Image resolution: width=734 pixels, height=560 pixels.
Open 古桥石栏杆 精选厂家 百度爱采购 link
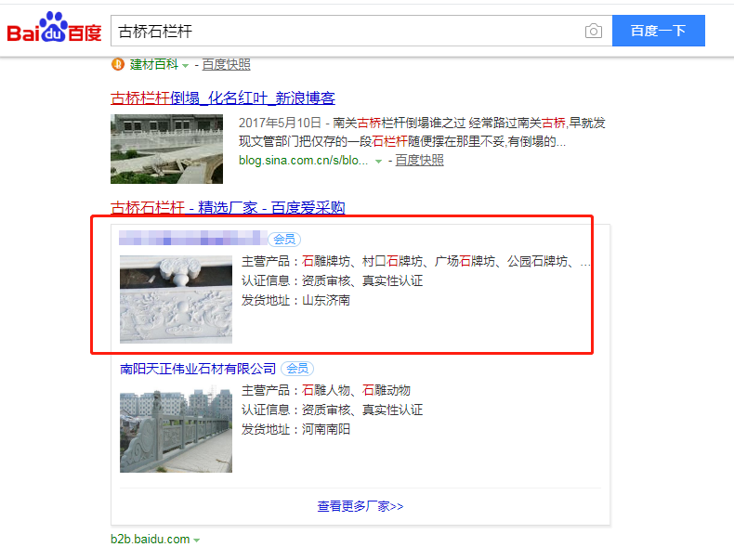pos(228,207)
